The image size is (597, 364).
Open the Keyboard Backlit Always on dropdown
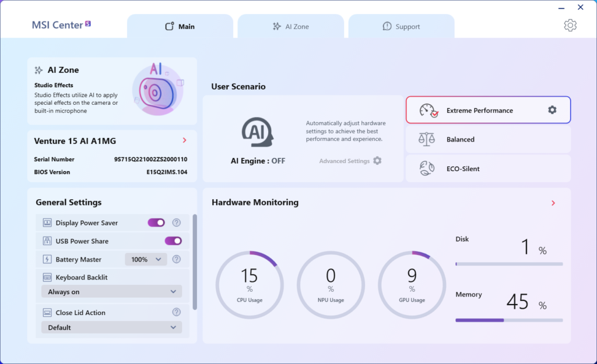click(x=111, y=292)
